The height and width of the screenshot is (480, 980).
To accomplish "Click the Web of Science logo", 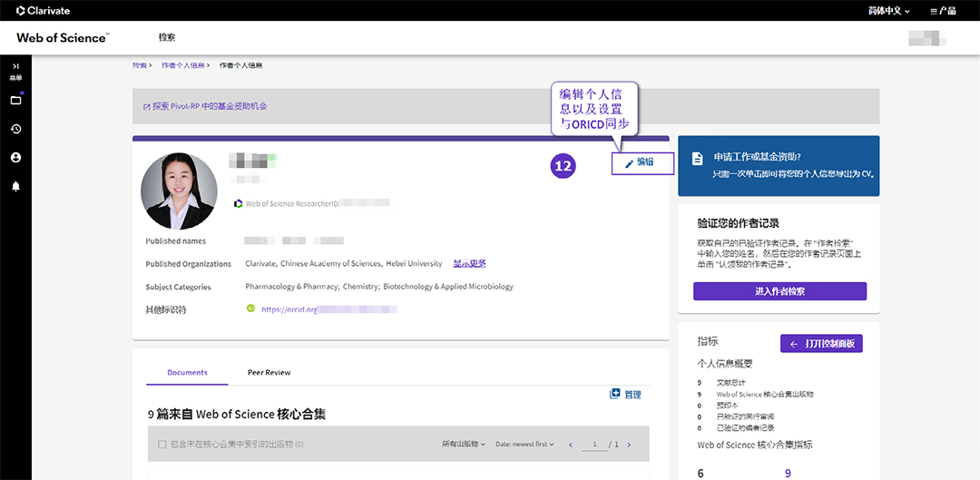I will [x=64, y=37].
